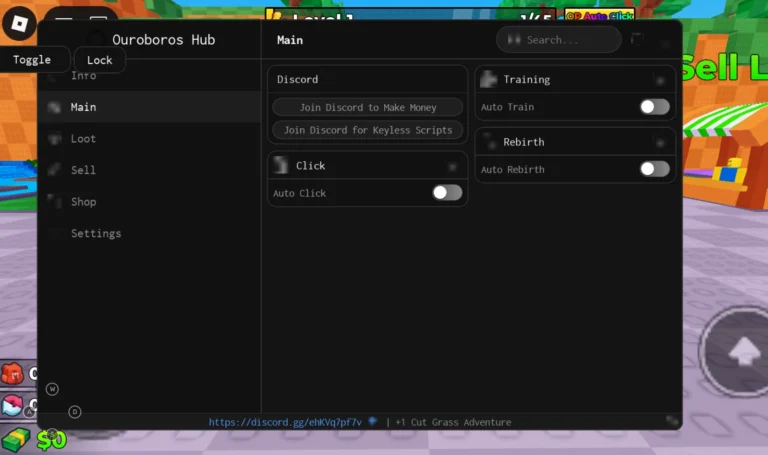Click the Shop tab icon
The height and width of the screenshot is (455, 768).
54,201
